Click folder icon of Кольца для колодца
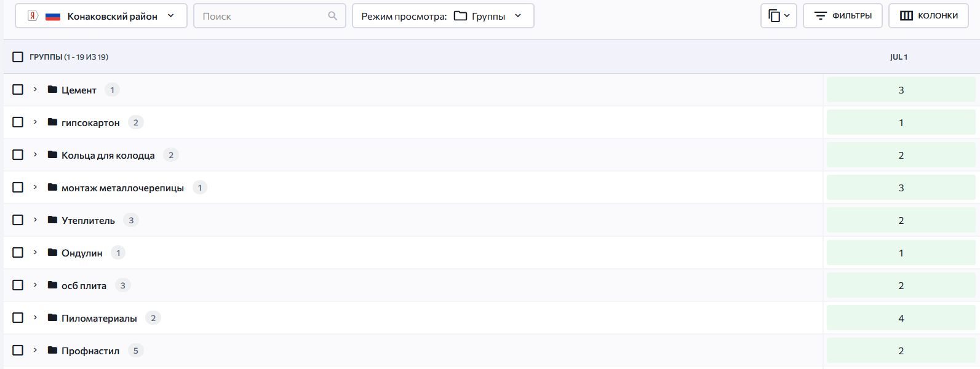Image resolution: width=980 pixels, height=369 pixels. [52, 155]
